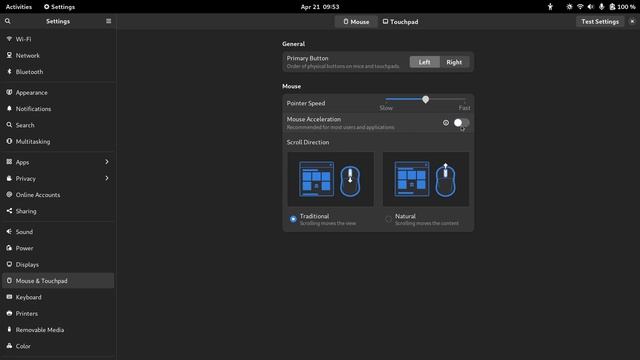Click the top bar Wi-Fi indicator
This screenshot has width=640, height=360.
tap(580, 7)
